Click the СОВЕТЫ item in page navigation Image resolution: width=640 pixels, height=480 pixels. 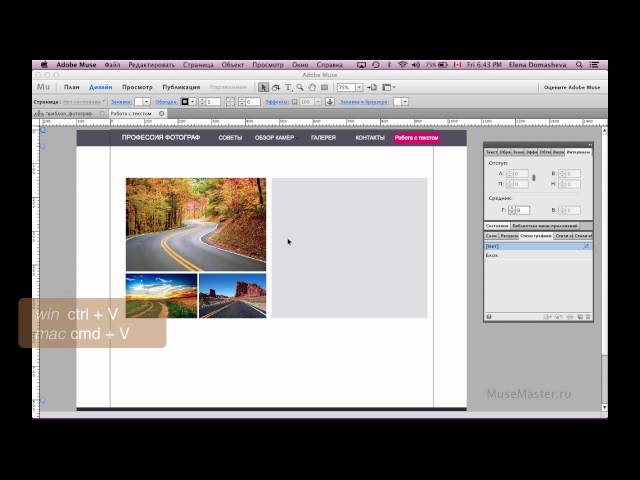pos(230,138)
